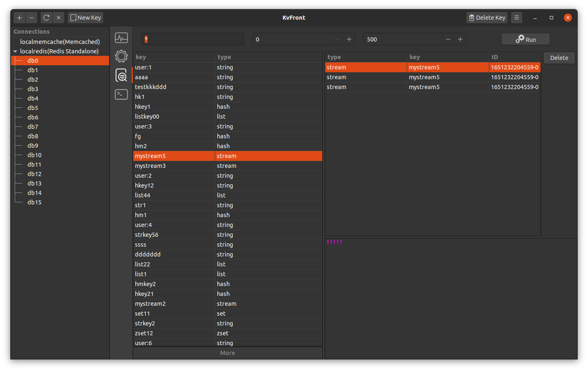Select key list22
Screen dimensions: 588x371
228,264
